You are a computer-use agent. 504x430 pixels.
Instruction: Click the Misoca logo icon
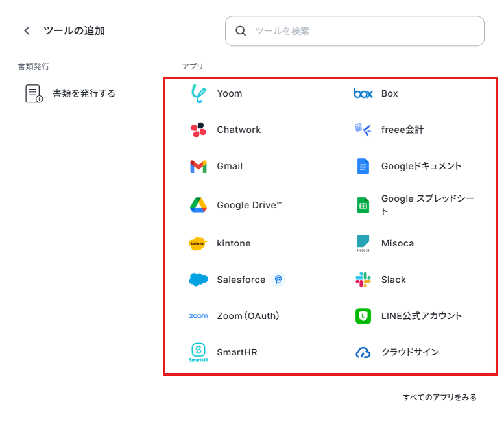point(363,243)
